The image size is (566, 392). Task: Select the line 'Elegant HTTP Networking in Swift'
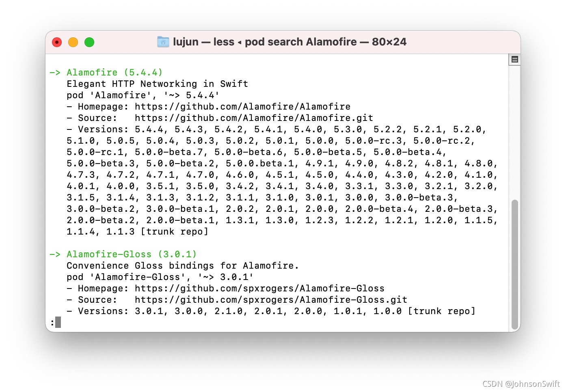pyautogui.click(x=157, y=84)
